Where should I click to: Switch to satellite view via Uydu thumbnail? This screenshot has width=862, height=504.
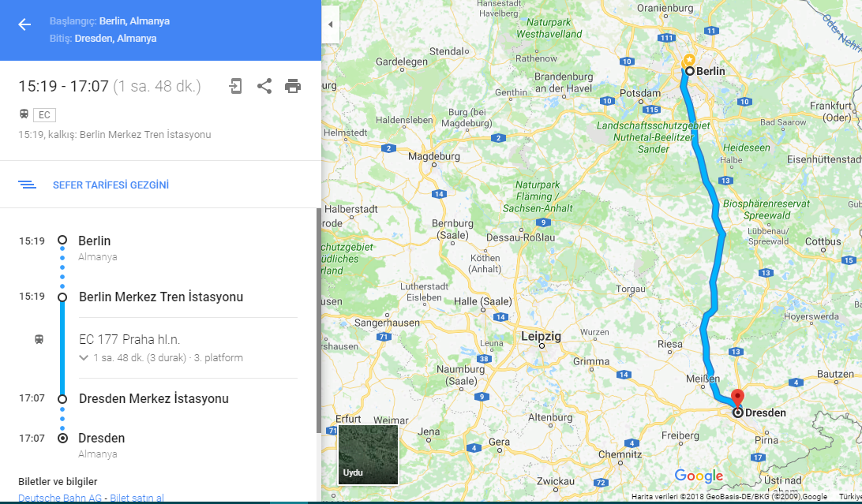point(368,454)
